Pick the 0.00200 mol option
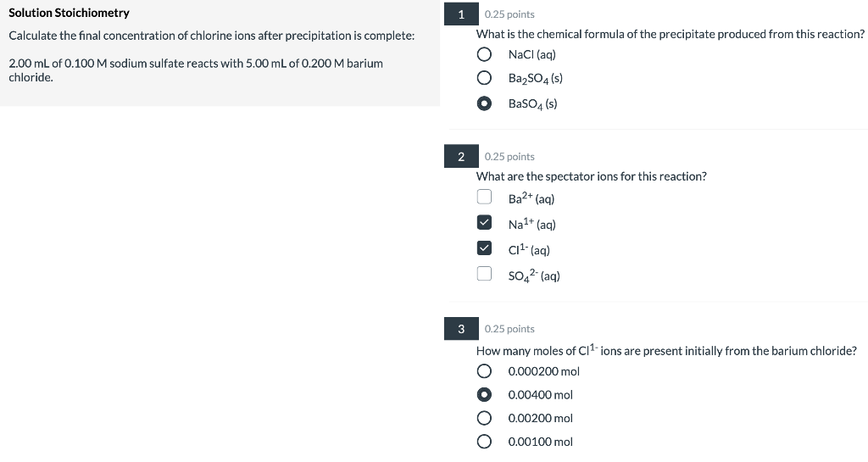Image resolution: width=868 pixels, height=462 pixels. coord(484,418)
